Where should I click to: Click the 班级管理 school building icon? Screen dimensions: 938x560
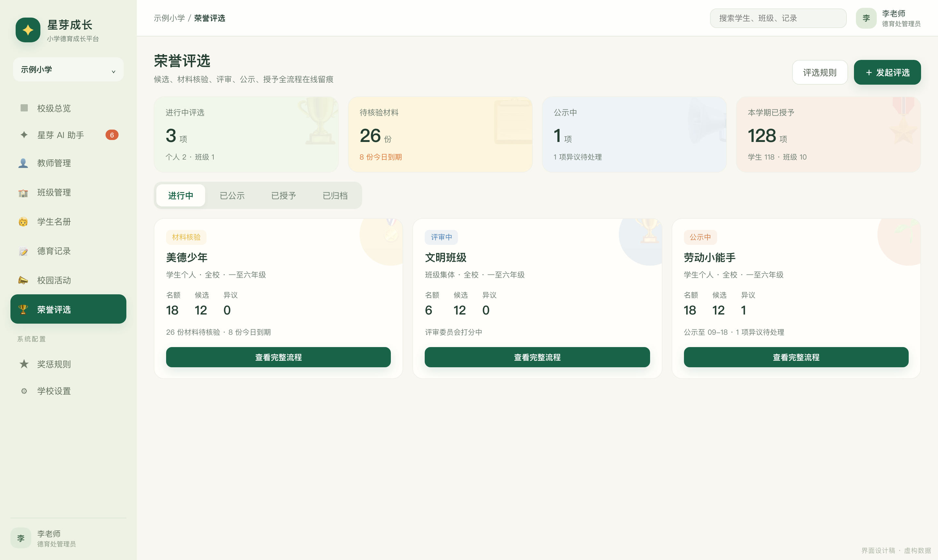tap(23, 192)
